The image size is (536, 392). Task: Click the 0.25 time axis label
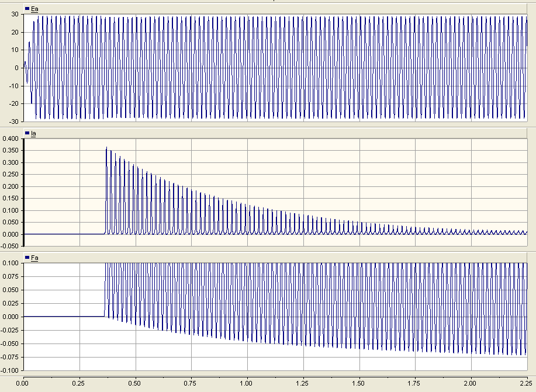pyautogui.click(x=78, y=383)
